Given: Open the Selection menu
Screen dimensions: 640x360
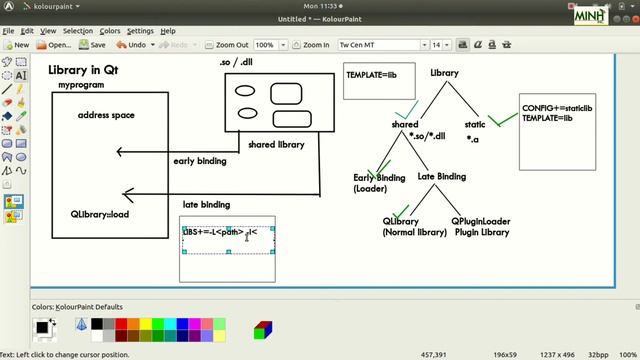Looking at the screenshot, I should 78,31.
